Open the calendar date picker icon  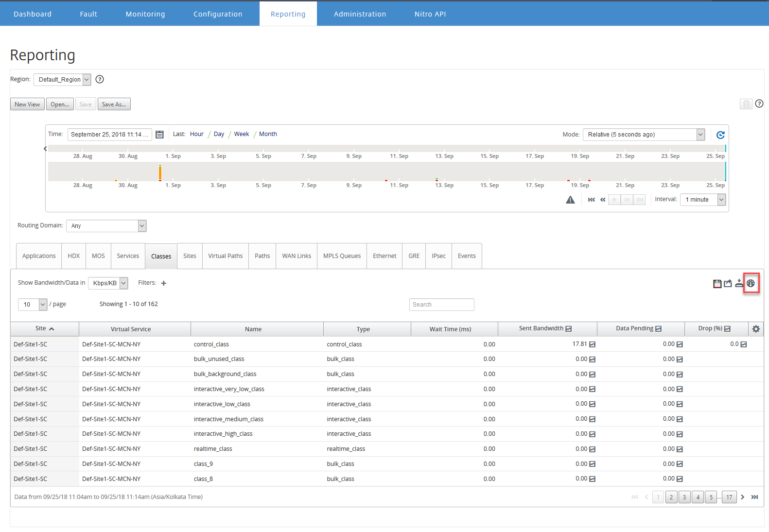(159, 135)
